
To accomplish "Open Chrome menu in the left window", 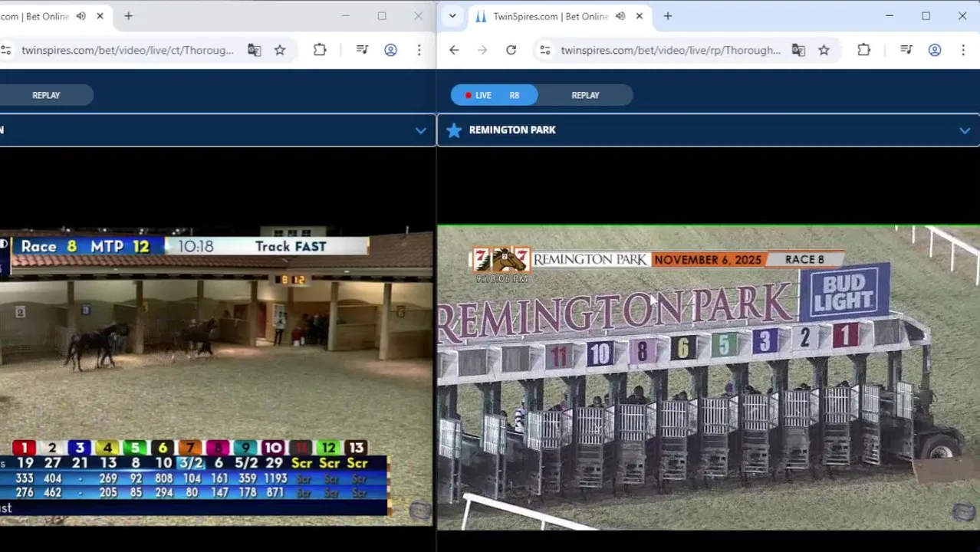I will click(419, 50).
